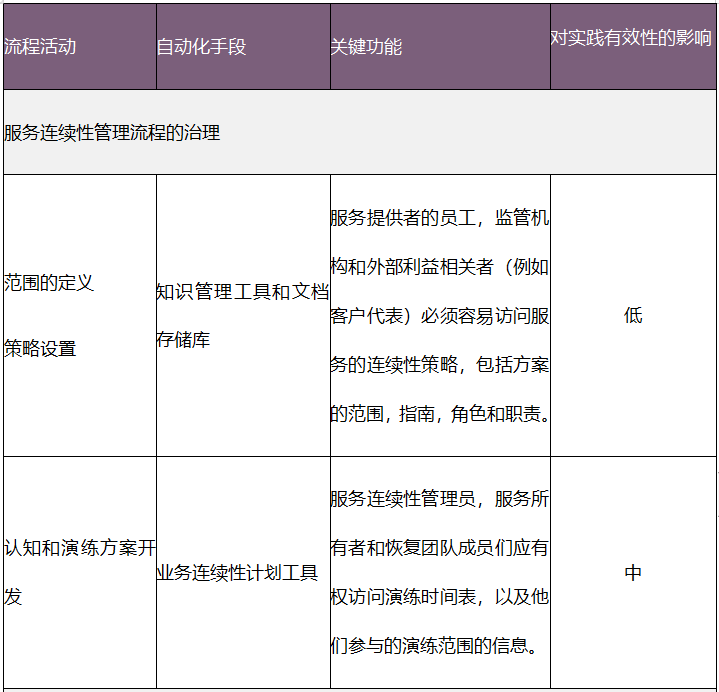
Task: Select the 对实践有效性的影响 header cell
Action: pos(632,38)
